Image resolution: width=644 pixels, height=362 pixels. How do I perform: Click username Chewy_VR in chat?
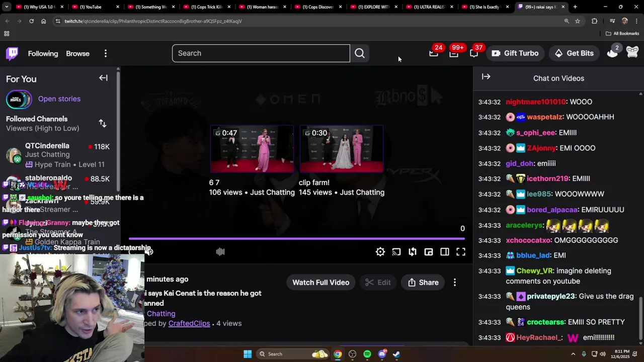tap(534, 271)
